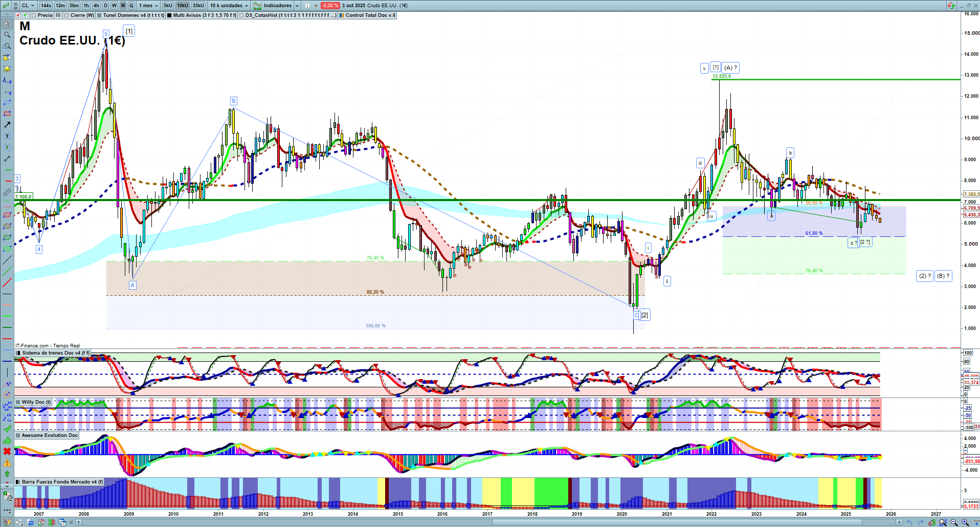980x527 pixels.
Task: Select the green speech bubble text tool
Action: 7,147
